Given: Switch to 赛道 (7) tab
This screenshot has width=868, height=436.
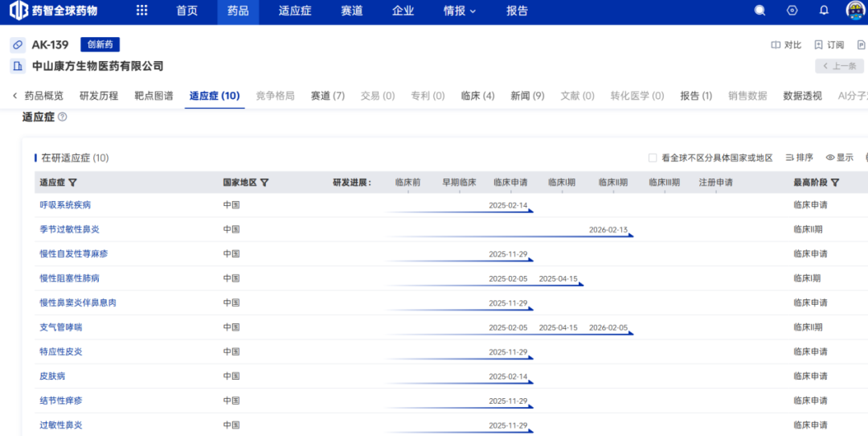Looking at the screenshot, I should pyautogui.click(x=328, y=96).
